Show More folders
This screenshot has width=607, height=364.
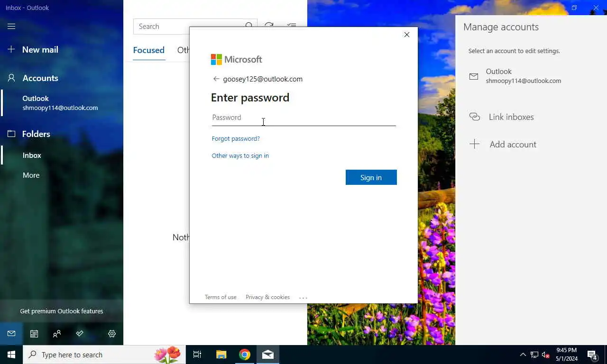[31, 175]
